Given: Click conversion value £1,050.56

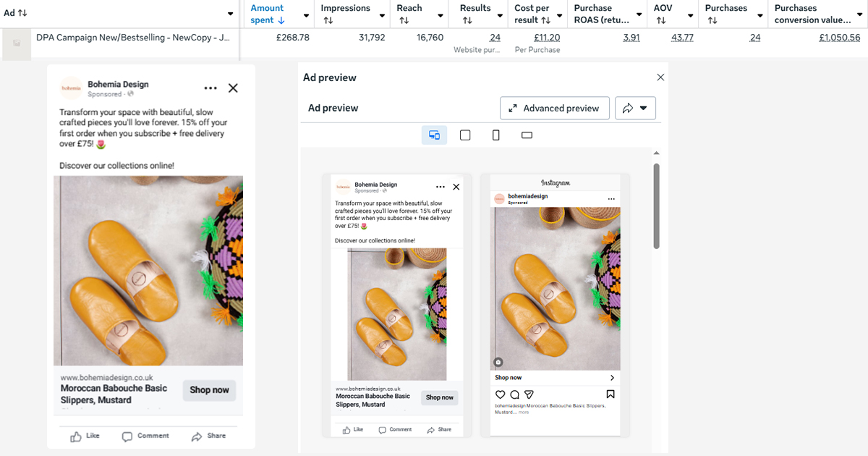Looking at the screenshot, I should [x=840, y=37].
